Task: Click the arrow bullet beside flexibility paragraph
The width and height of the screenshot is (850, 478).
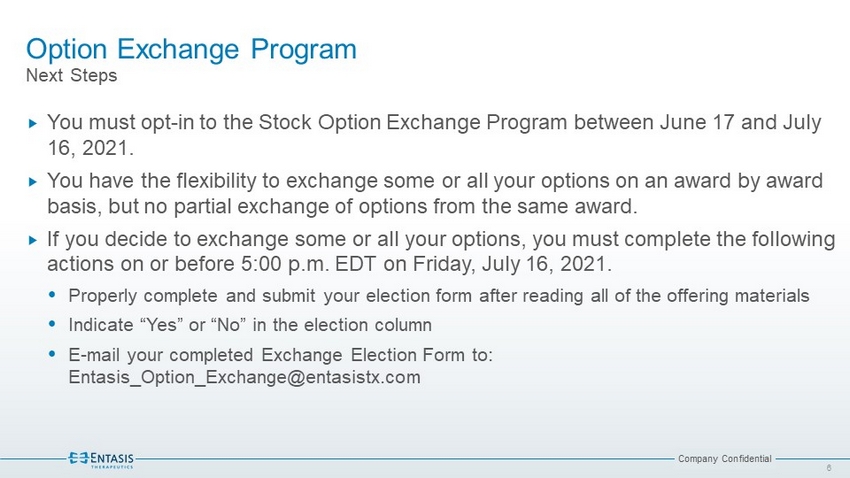Action: 33,182
